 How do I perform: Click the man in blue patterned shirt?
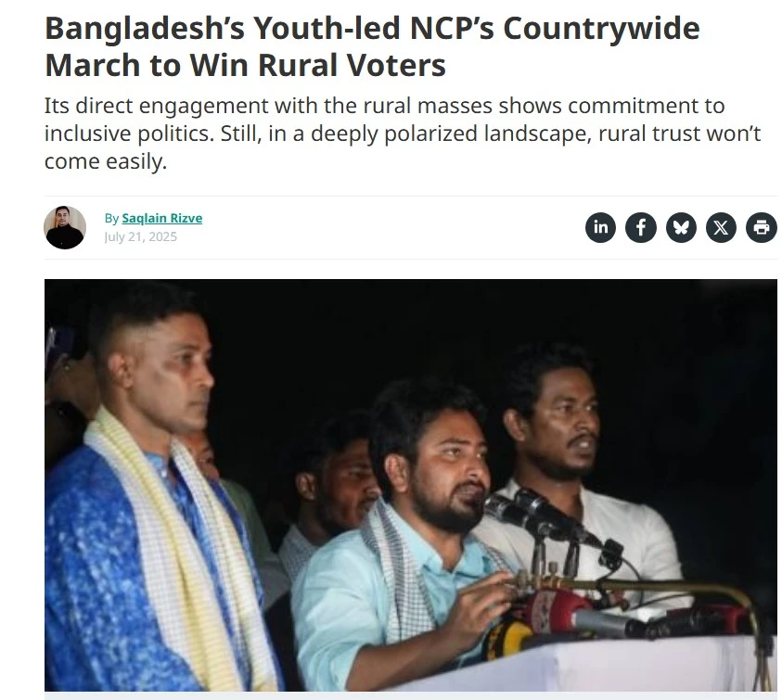click(x=155, y=499)
